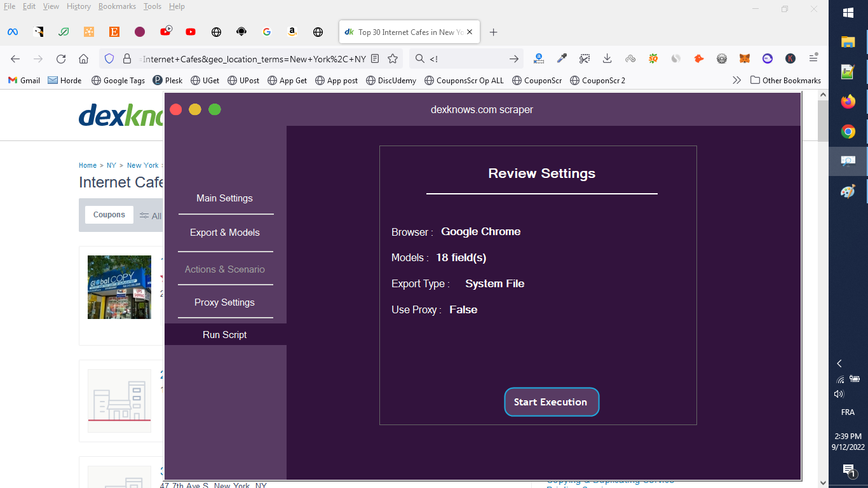The image size is (868, 488).
Task: Select the Run Script sidebar item
Action: (x=225, y=335)
